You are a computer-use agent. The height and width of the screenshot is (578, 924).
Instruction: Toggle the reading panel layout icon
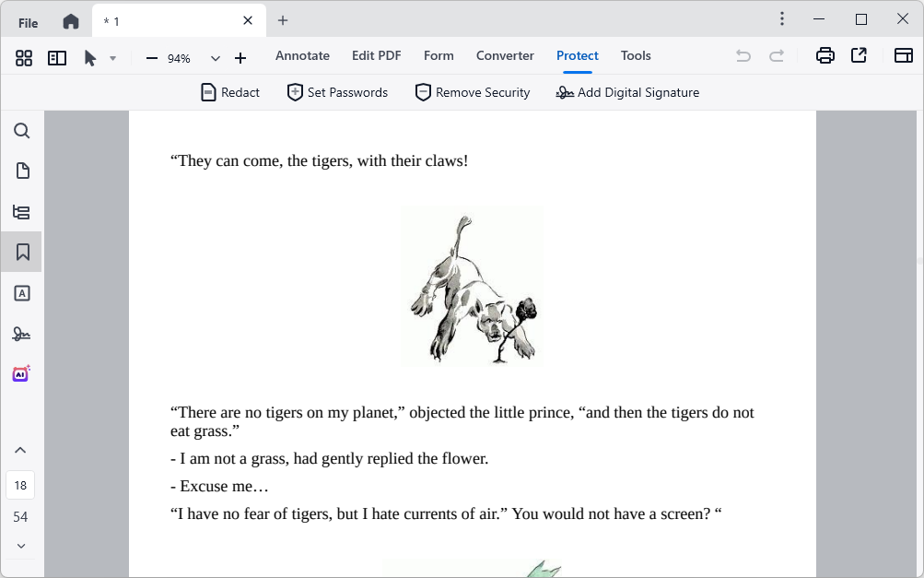57,58
